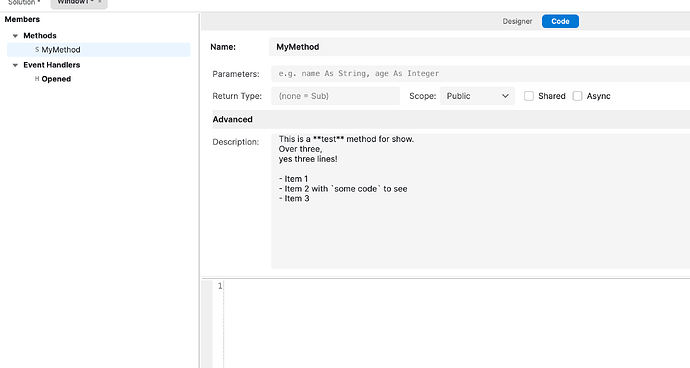The image size is (690, 368).
Task: Click the Description: label
Action: [235, 142]
